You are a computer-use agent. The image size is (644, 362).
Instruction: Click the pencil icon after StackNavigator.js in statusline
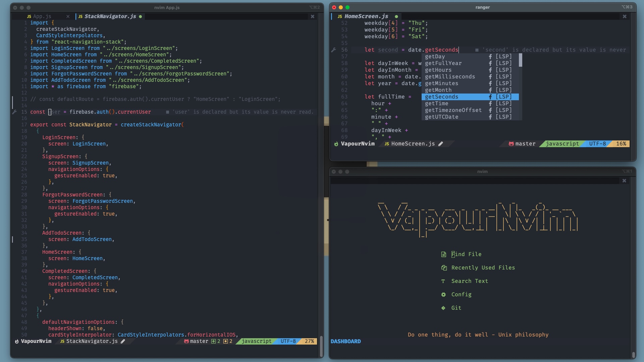(x=123, y=341)
